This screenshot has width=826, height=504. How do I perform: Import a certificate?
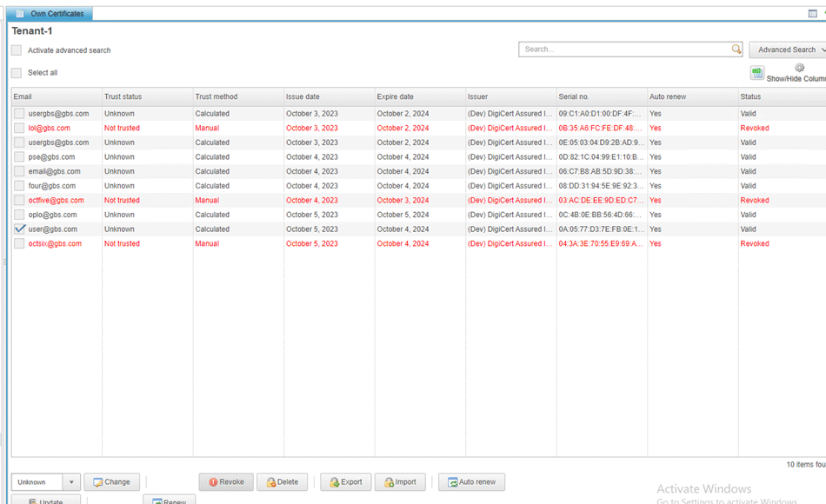click(x=400, y=482)
